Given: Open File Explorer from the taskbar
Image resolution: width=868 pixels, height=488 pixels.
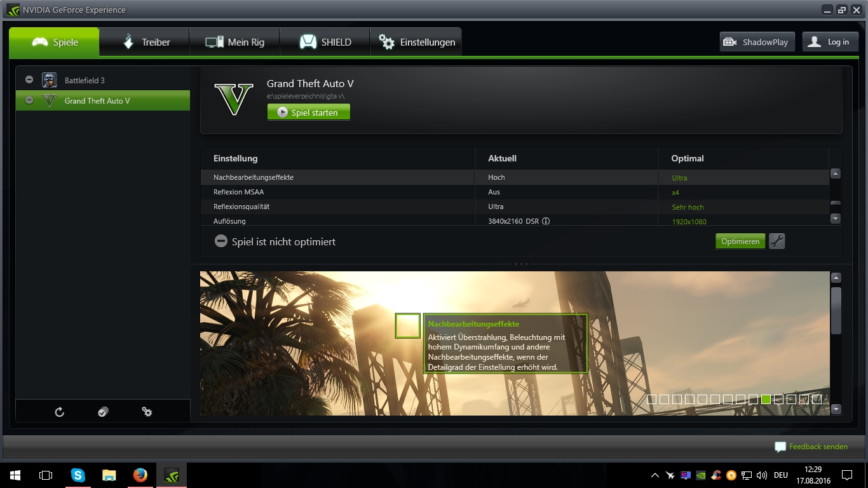Looking at the screenshot, I should tap(109, 475).
